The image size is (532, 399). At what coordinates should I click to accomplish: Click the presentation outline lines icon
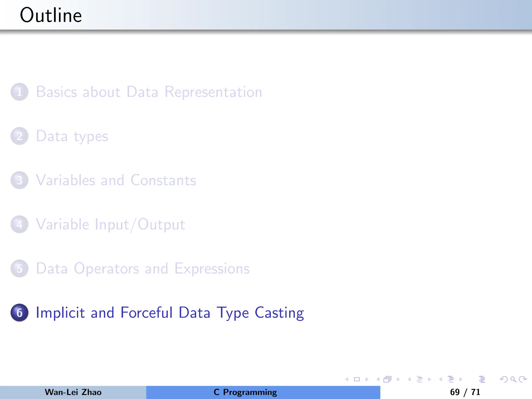(x=482, y=379)
